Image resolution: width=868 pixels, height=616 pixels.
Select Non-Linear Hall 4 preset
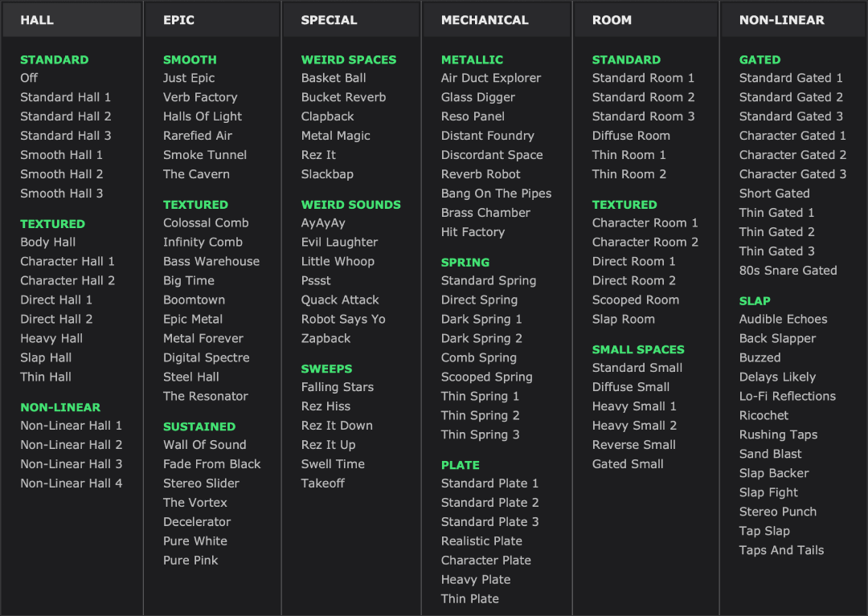click(72, 483)
